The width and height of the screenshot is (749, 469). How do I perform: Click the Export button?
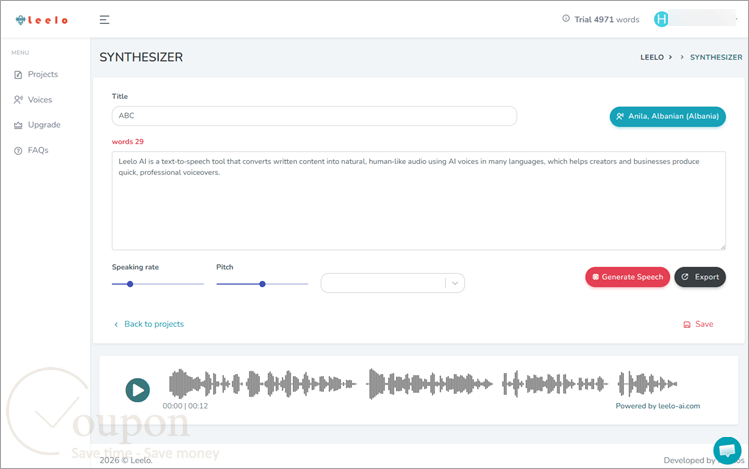[700, 277]
